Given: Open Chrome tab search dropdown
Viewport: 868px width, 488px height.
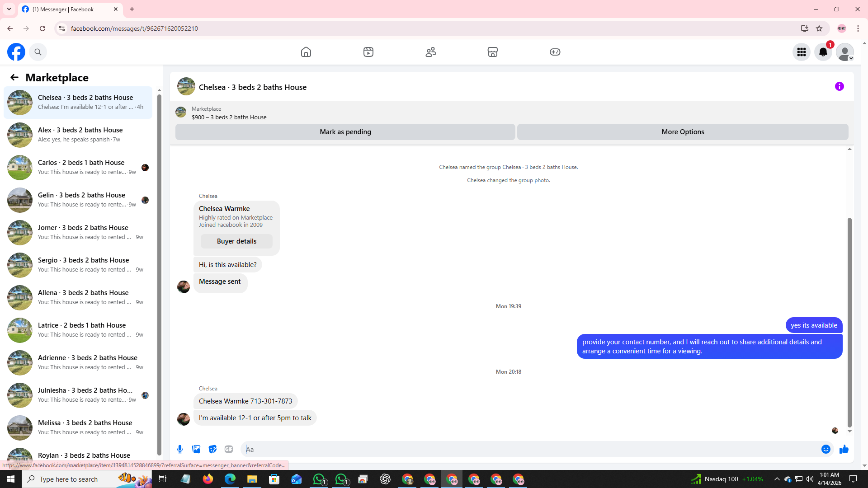Looking at the screenshot, I should click(9, 9).
